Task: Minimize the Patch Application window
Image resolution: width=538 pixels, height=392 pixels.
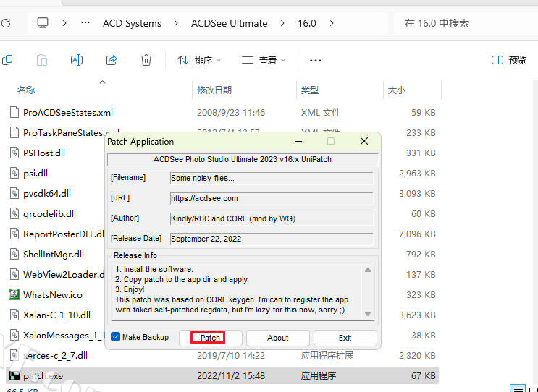Action: (x=298, y=142)
